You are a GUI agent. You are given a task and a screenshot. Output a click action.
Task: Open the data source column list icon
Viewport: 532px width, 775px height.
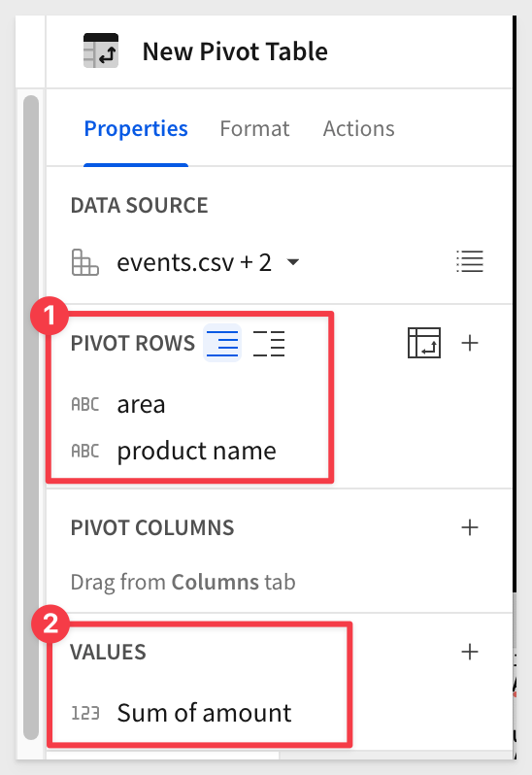[469, 261]
